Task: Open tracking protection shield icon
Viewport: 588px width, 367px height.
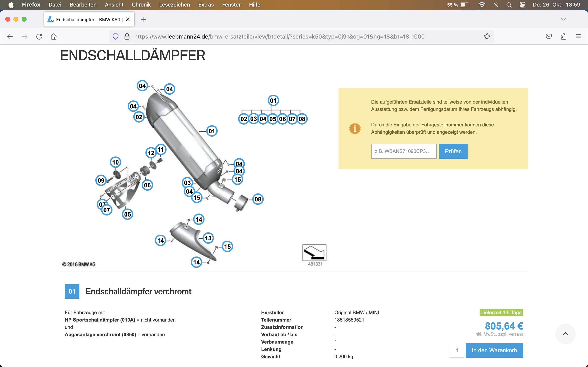Action: 115,36
